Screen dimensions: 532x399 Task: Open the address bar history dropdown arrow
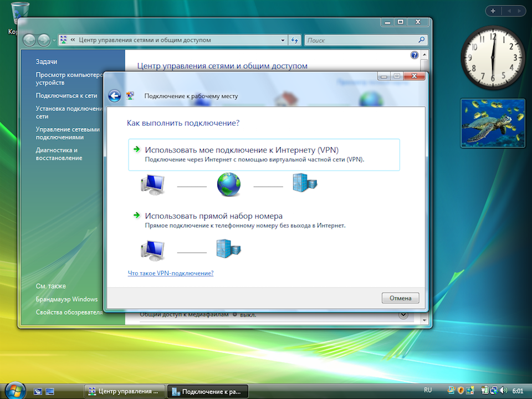tap(283, 40)
